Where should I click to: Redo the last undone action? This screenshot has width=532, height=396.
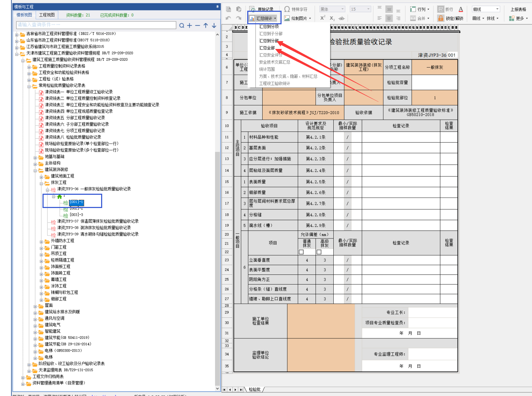[239, 18]
